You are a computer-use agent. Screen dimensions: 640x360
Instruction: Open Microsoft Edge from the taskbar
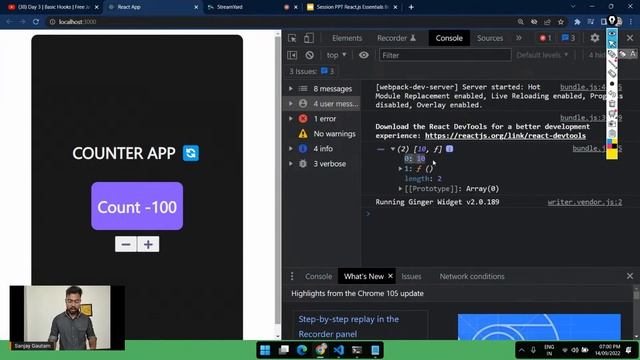[302, 350]
